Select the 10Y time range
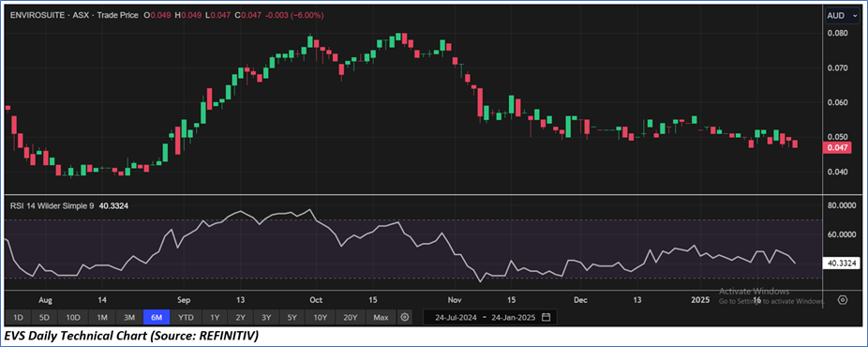The height and width of the screenshot is (347, 868). tap(320, 318)
